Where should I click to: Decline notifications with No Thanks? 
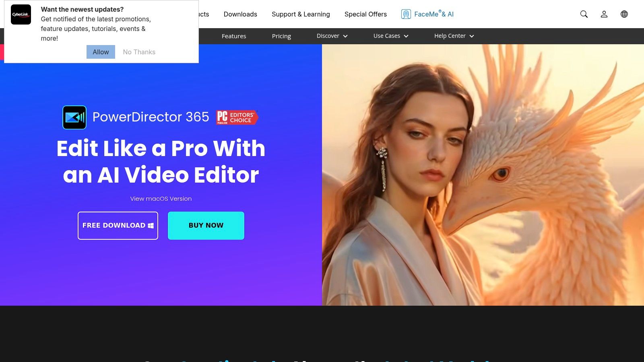pyautogui.click(x=139, y=52)
